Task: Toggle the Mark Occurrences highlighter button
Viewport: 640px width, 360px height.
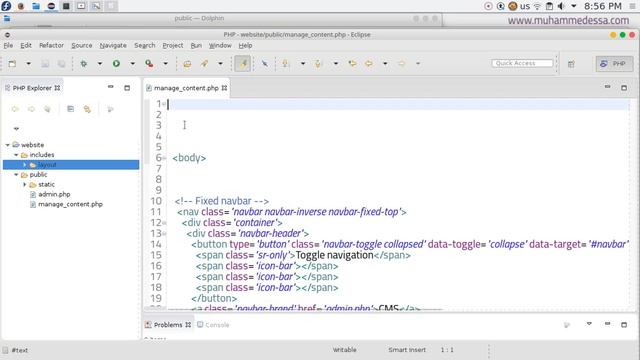Action: click(242, 64)
